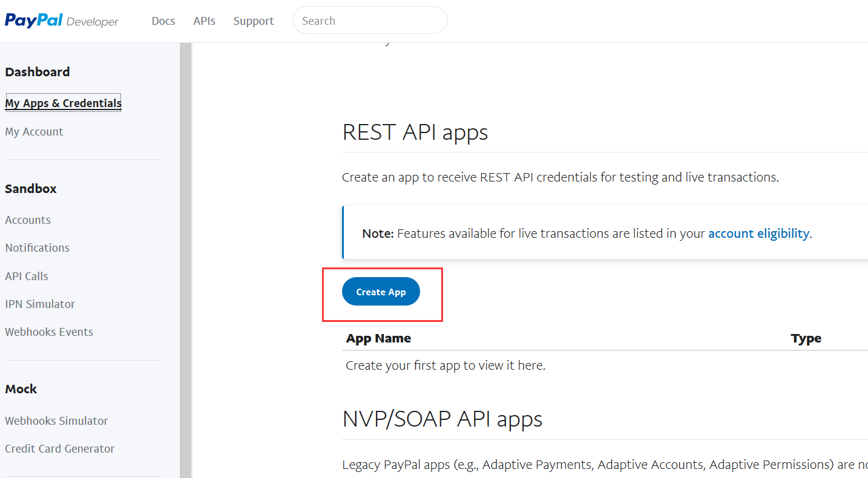Click the Mock section heading
868x478 pixels.
coord(21,389)
